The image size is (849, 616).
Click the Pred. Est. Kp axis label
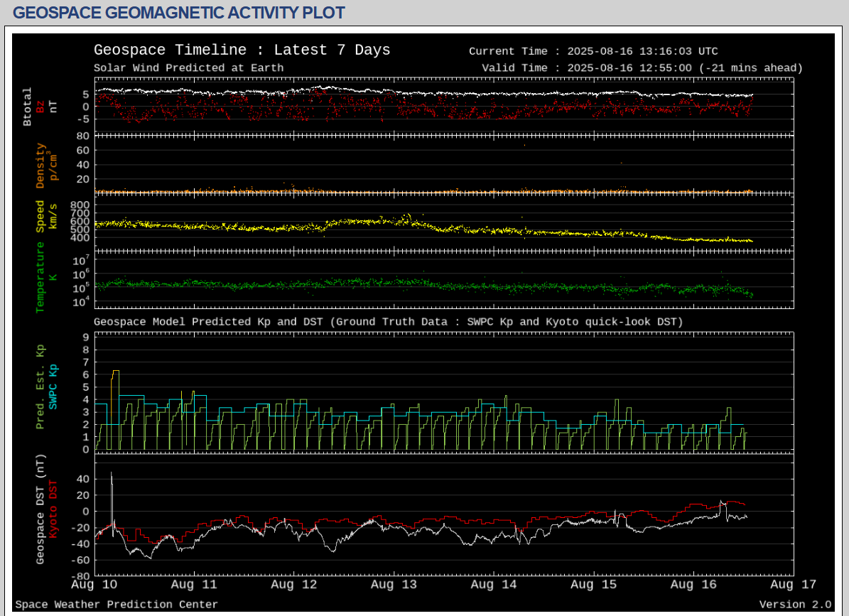click(x=40, y=387)
